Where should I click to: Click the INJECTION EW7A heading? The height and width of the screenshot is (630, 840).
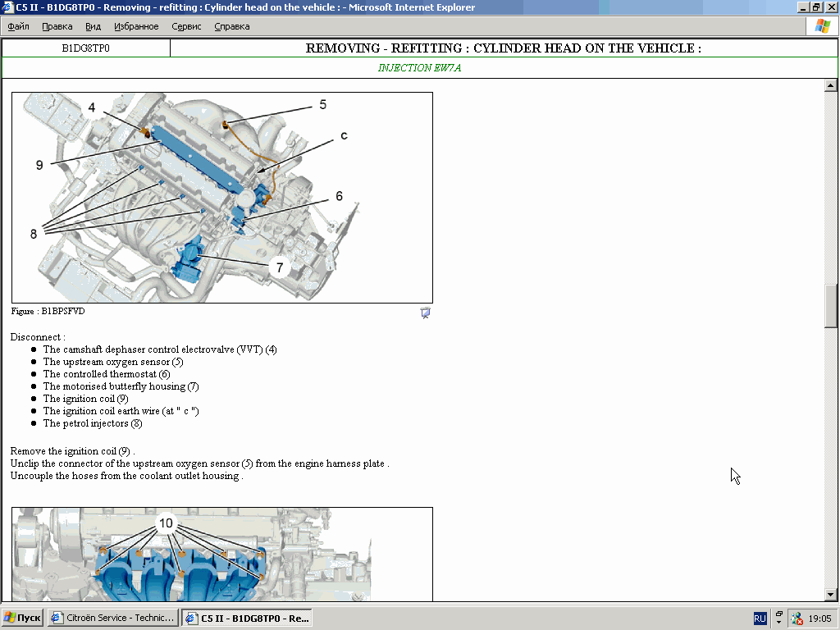pos(419,67)
